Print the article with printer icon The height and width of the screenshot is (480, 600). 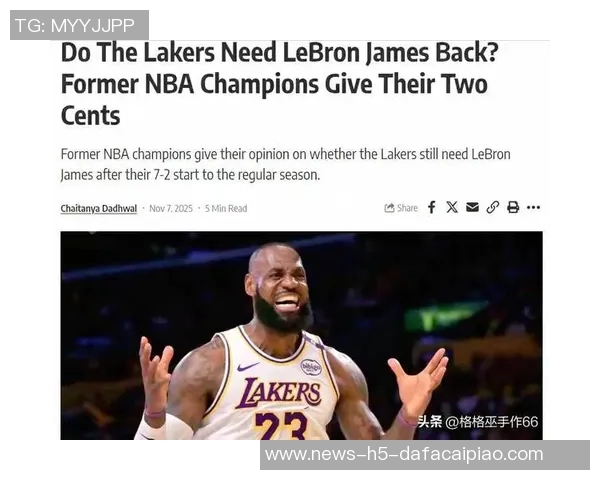coord(513,207)
